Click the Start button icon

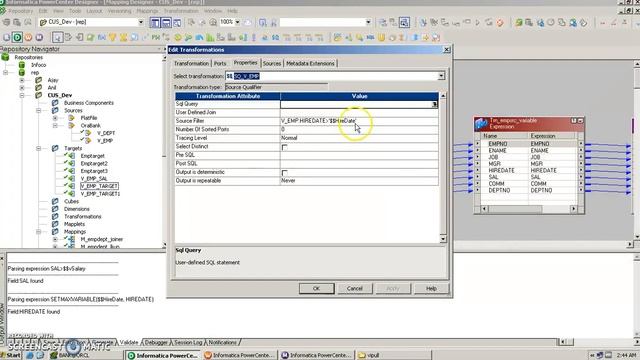tap(11, 355)
